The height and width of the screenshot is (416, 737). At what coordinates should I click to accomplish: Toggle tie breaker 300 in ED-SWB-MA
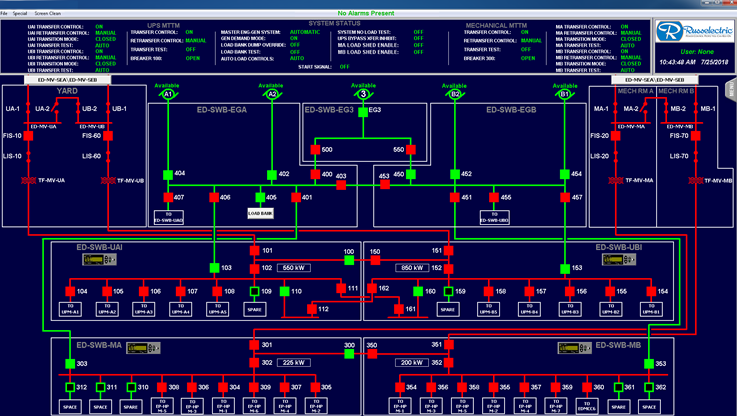pyautogui.click(x=350, y=354)
